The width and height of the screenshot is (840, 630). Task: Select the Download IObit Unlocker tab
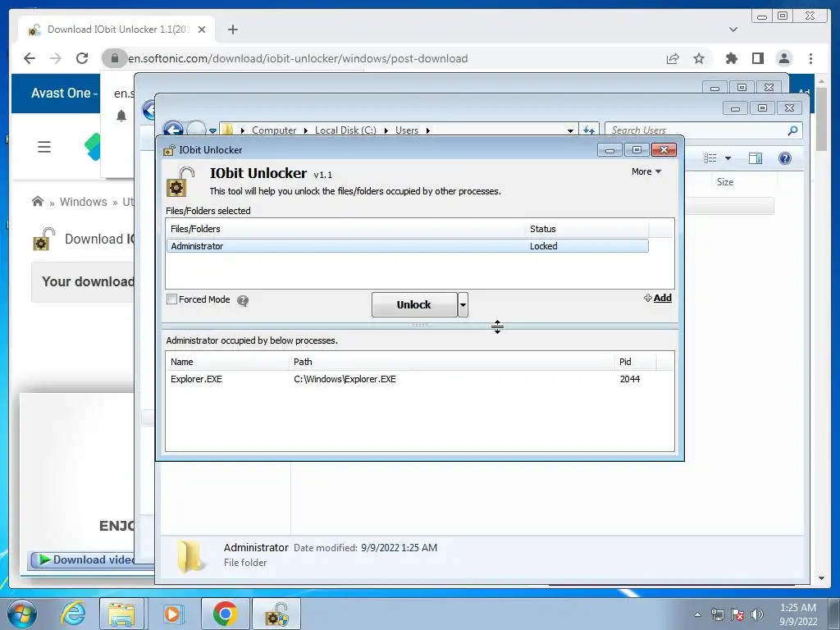118,30
